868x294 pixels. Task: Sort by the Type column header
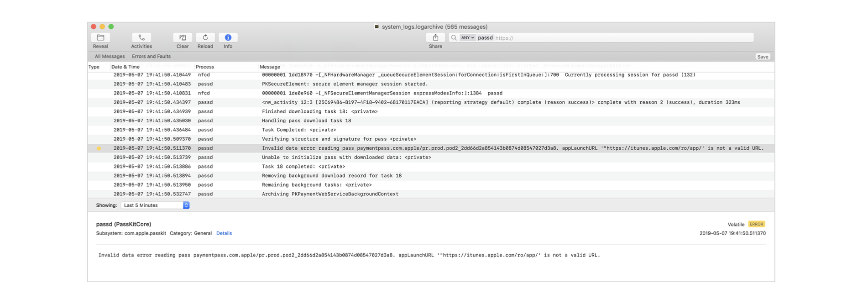click(x=94, y=67)
